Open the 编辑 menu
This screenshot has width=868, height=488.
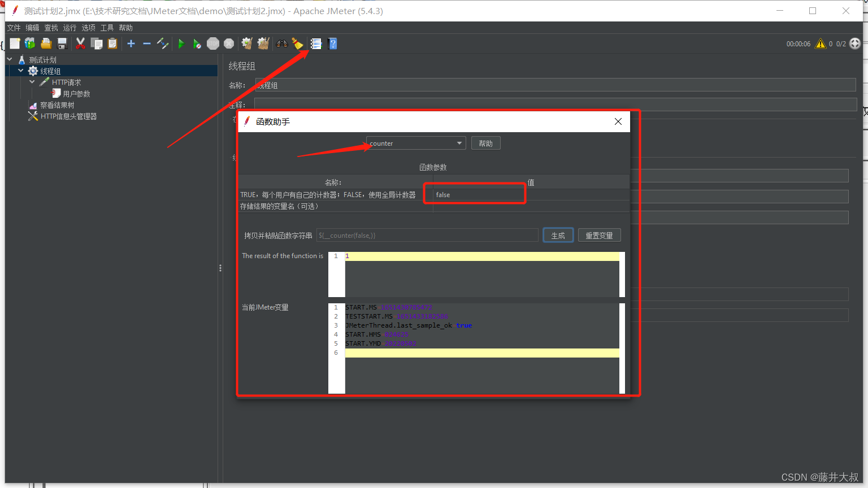pos(32,28)
